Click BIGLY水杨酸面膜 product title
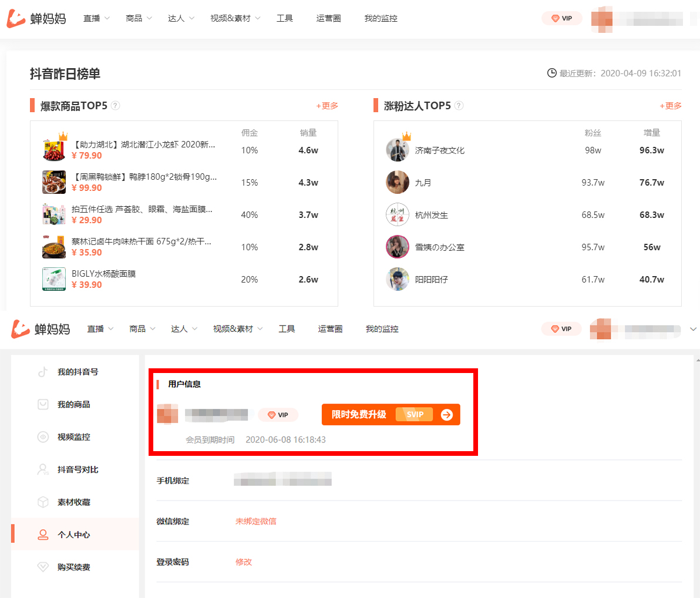This screenshot has height=598, width=700. click(x=103, y=274)
